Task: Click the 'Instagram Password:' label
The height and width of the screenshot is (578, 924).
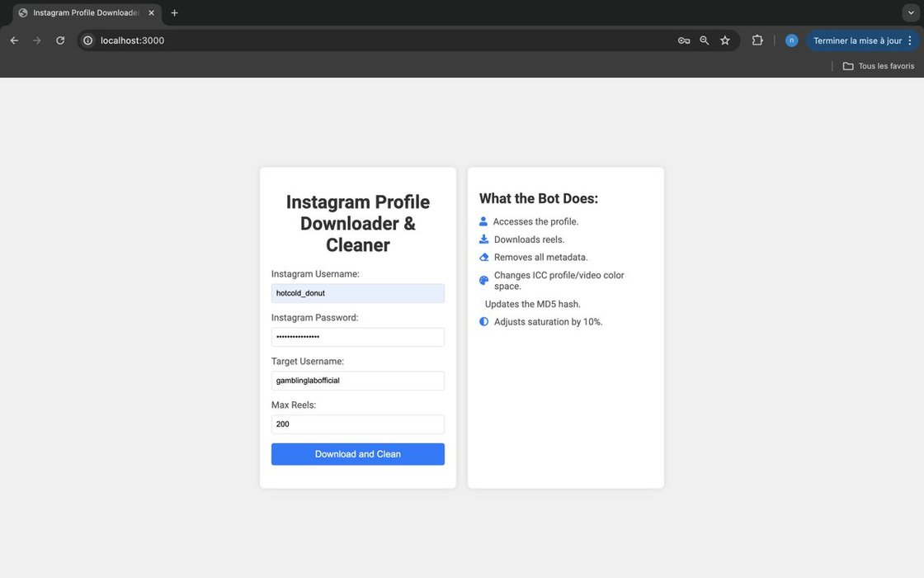Action: 314,318
